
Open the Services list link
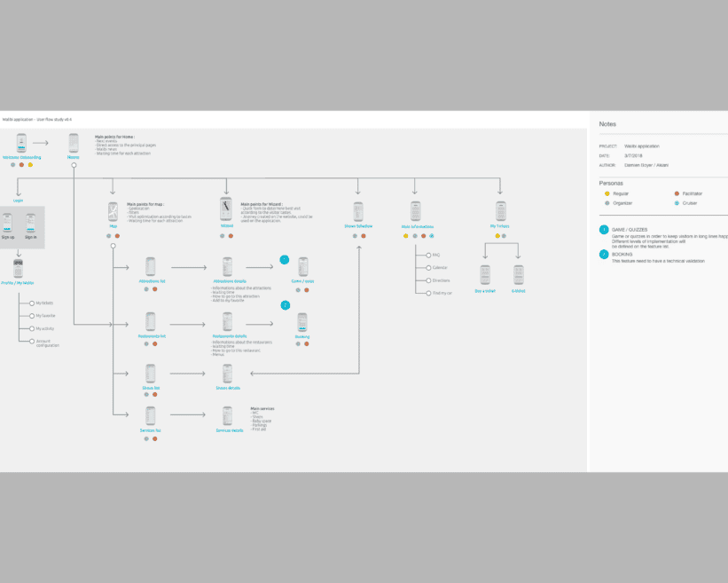[x=149, y=429]
